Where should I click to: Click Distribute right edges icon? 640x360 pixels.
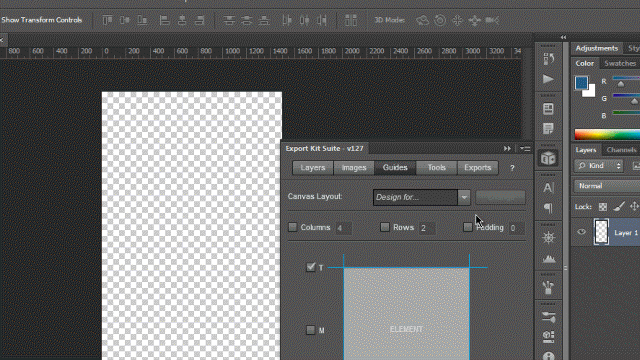(x=322, y=20)
